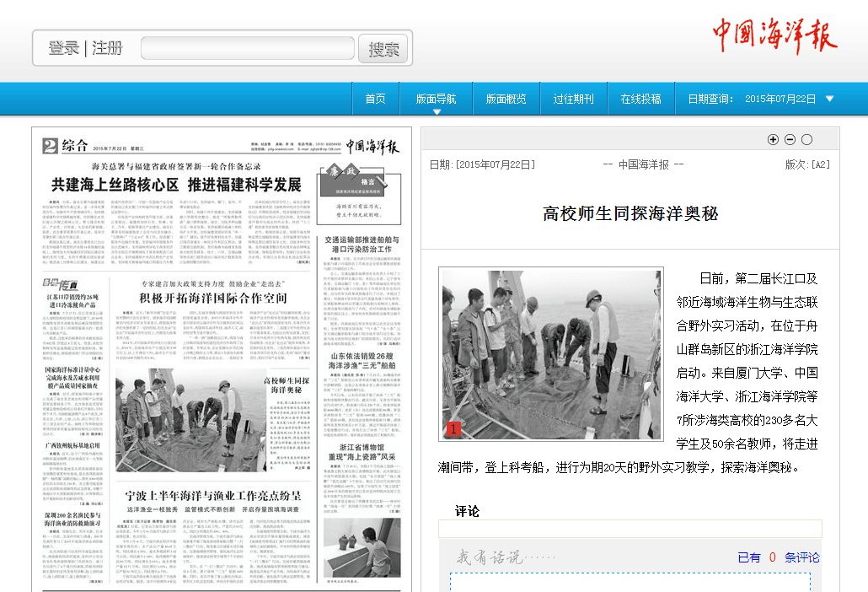Viewport: 868px width, 592px height.
Task: Focus the comment input box under 评论
Action: [630, 528]
